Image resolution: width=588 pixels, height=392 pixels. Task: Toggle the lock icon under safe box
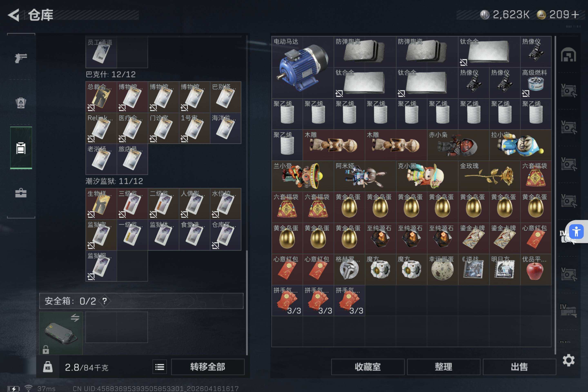(46, 350)
